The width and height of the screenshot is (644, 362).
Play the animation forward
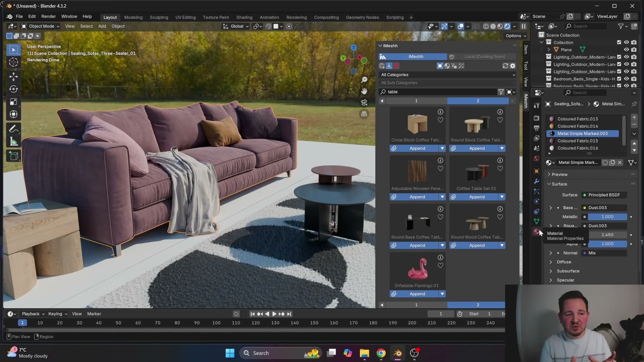274,314
